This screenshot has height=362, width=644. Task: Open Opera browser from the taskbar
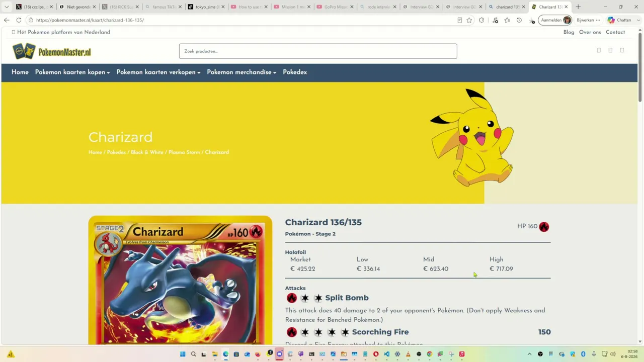[376, 354]
